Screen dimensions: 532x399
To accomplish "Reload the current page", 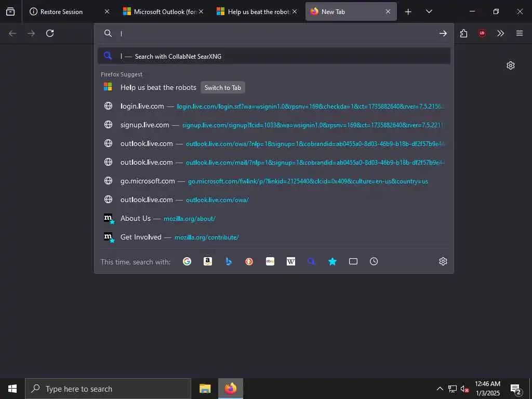I will (50, 33).
